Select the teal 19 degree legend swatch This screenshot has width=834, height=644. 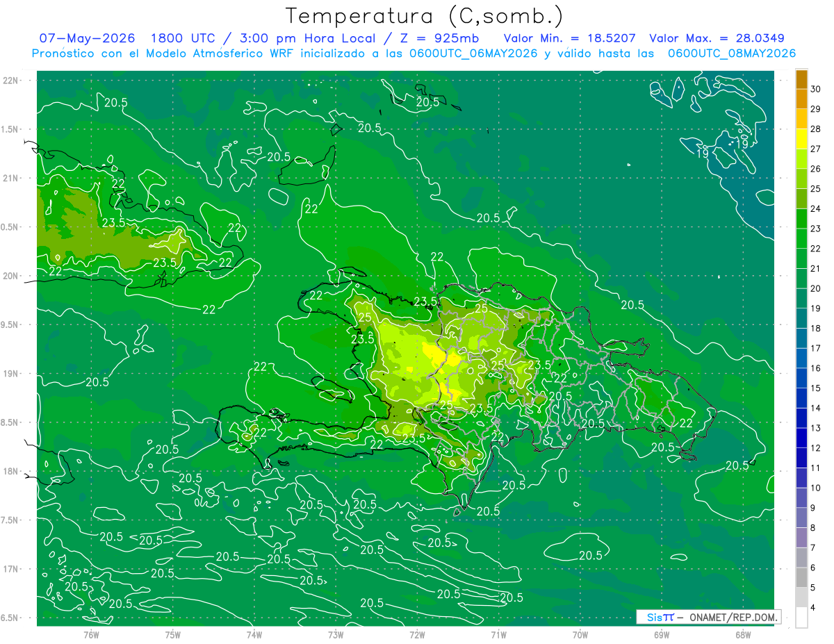tap(801, 318)
